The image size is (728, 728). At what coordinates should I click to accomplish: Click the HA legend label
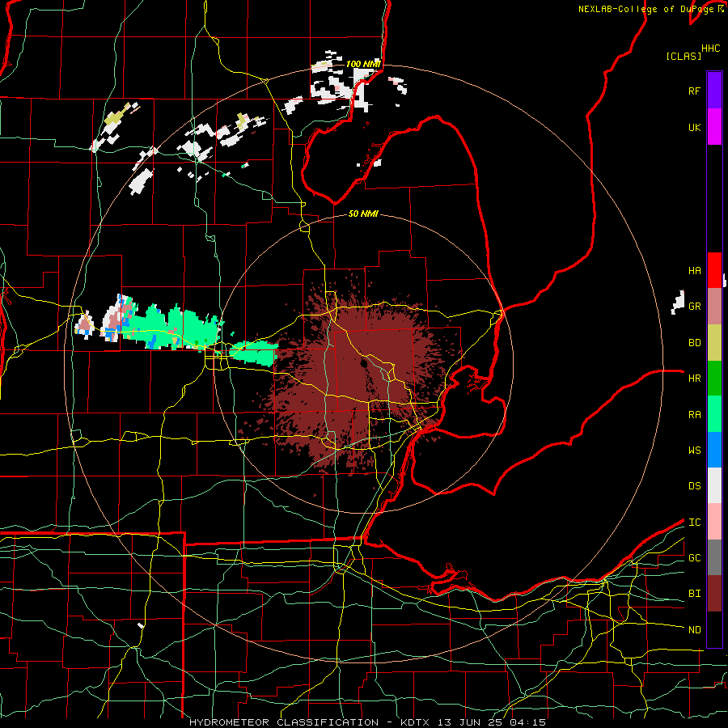pos(694,270)
